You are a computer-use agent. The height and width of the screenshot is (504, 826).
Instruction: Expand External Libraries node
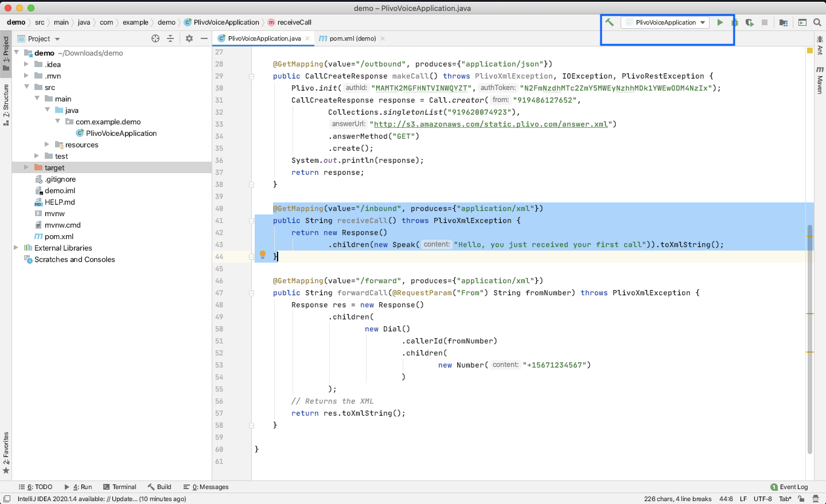pyautogui.click(x=16, y=248)
